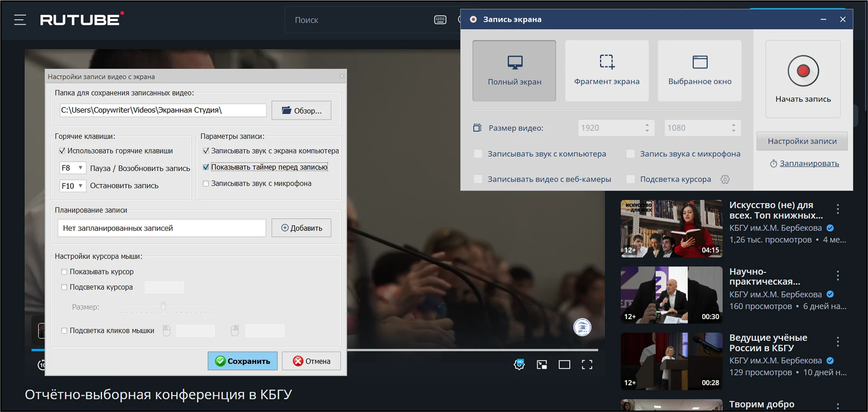Check Запись звука с микрофона option
This screenshot has height=412, width=868.
(x=631, y=154)
